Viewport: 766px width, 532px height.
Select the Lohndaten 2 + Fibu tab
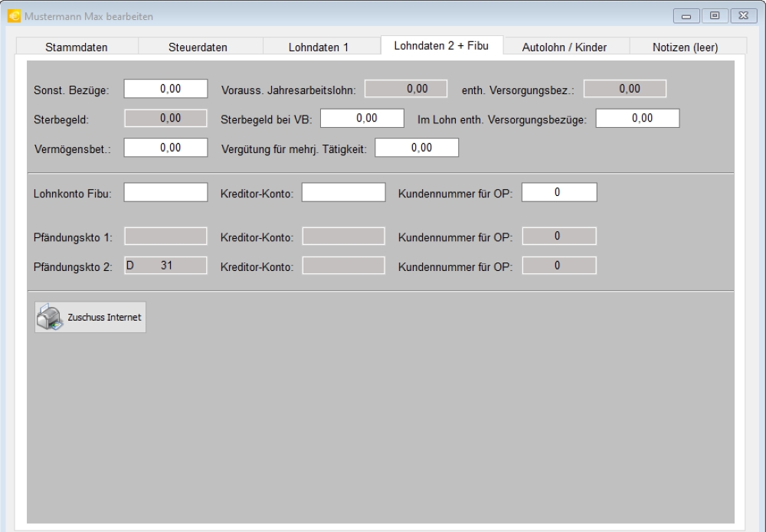pyautogui.click(x=441, y=45)
